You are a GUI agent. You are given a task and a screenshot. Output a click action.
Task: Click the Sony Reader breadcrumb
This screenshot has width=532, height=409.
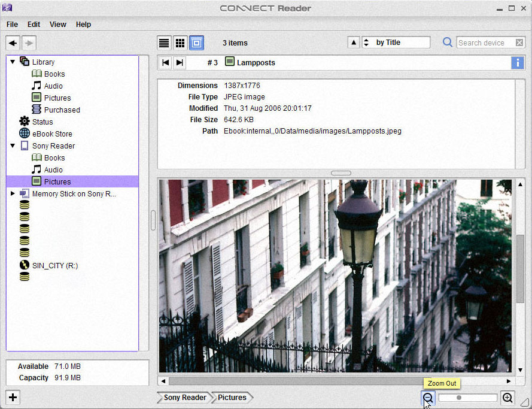184,397
